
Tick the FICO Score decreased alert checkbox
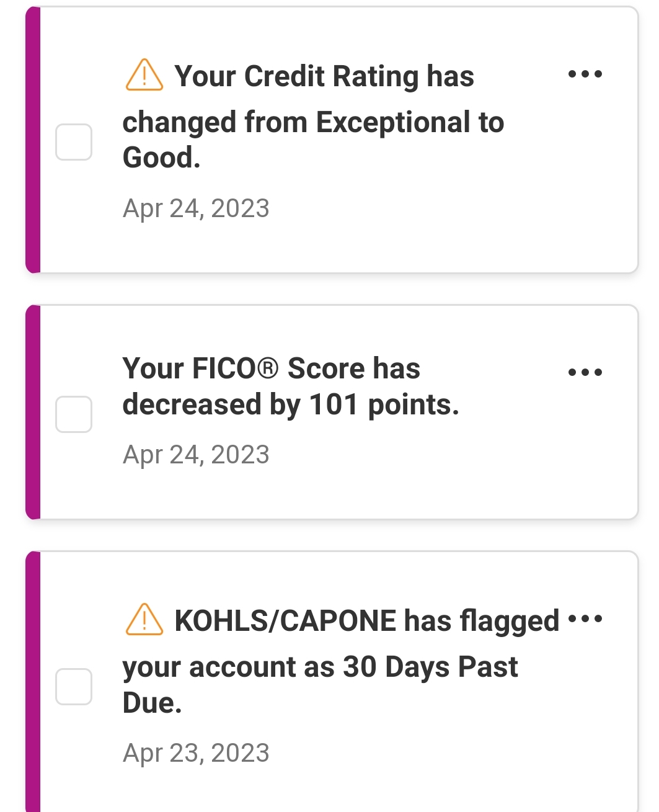(x=74, y=414)
